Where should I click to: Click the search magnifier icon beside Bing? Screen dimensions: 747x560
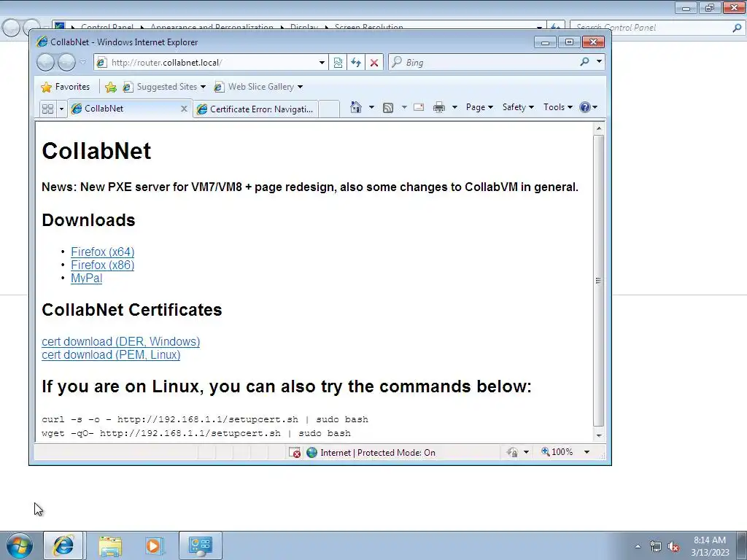pyautogui.click(x=584, y=62)
